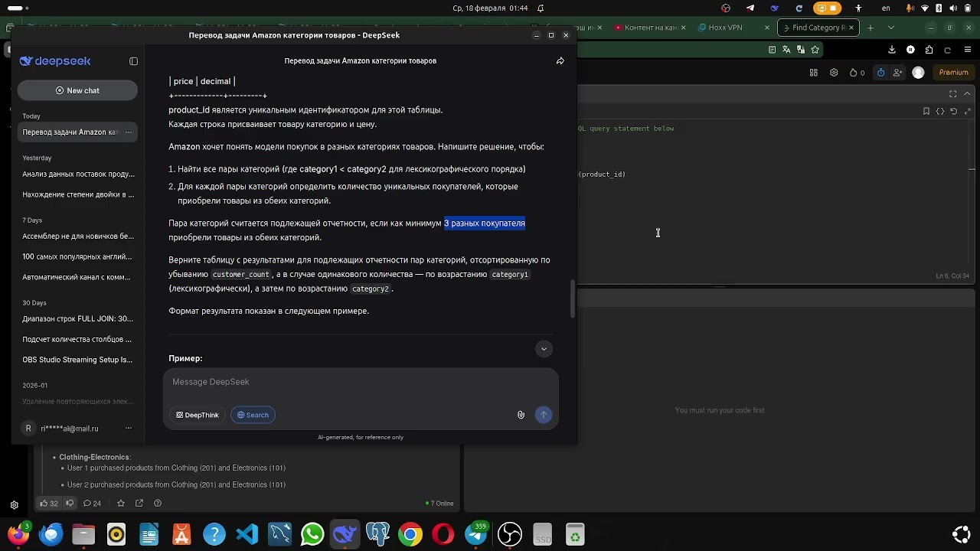Open user account menu options in DeepSeek
This screenshot has height=551, width=980.
coord(129,429)
